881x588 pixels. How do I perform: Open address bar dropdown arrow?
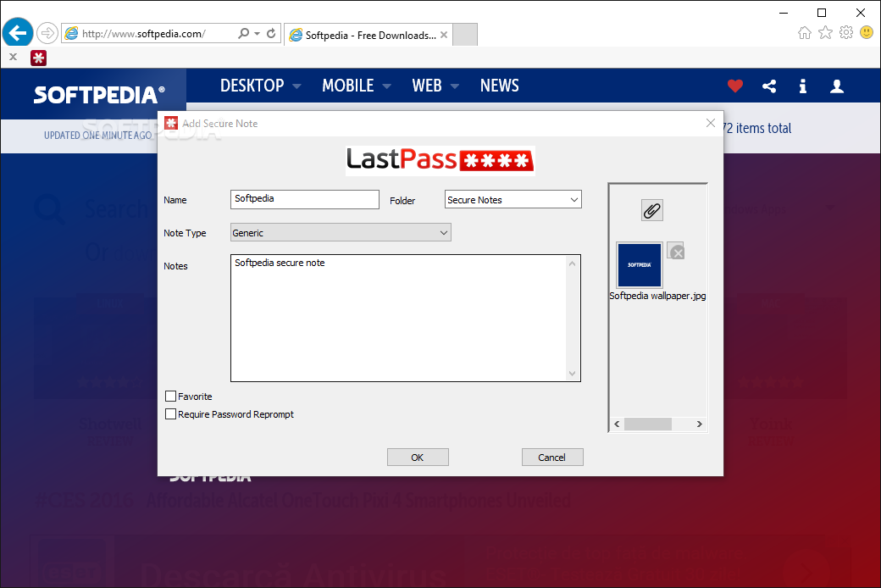click(x=257, y=34)
